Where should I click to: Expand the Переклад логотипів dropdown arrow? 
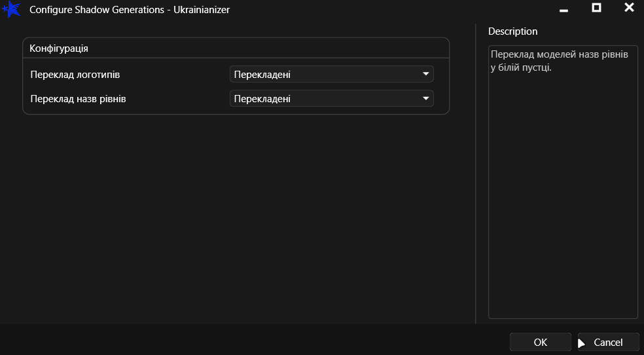pyautogui.click(x=426, y=74)
